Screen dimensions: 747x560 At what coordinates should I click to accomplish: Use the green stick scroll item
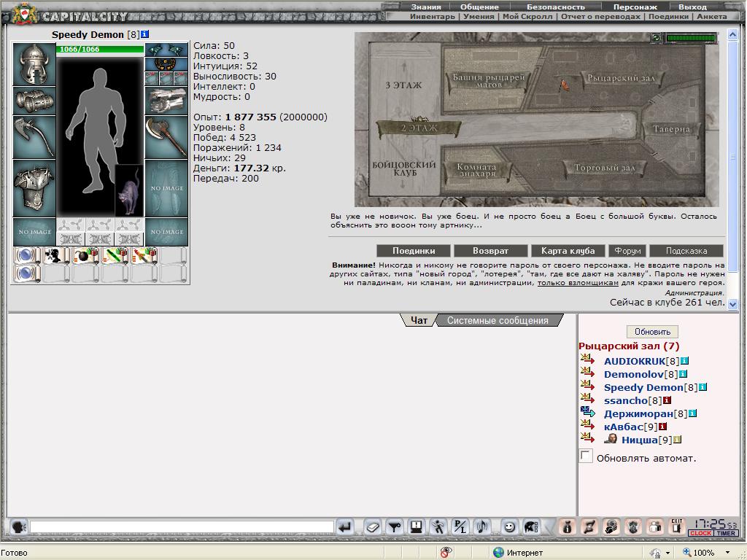click(x=115, y=256)
